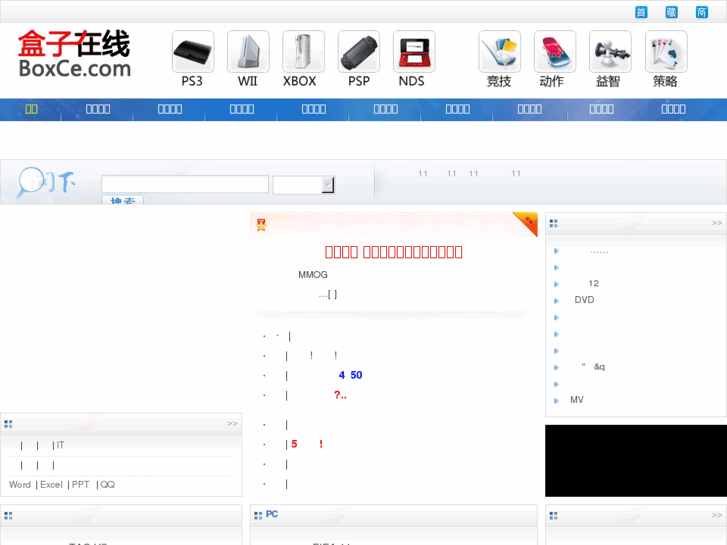This screenshot has height=545, width=727.
Task: Click the QQ link
Action: tap(108, 485)
